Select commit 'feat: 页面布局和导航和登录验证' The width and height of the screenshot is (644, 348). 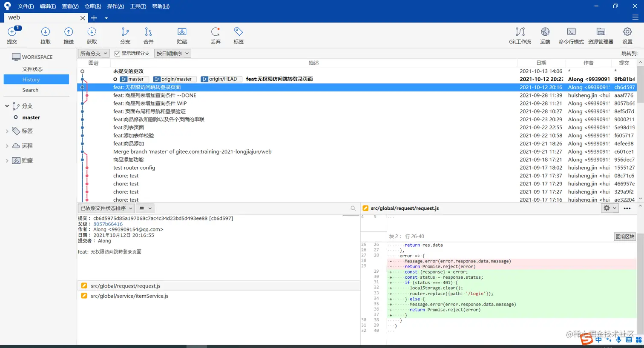357,111
